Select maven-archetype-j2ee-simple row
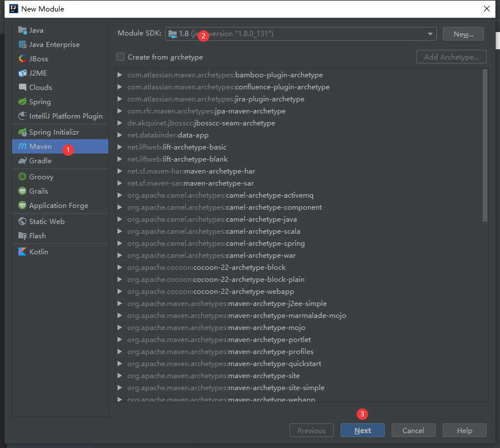Screen dimensions: 500x448 (x=299, y=303)
